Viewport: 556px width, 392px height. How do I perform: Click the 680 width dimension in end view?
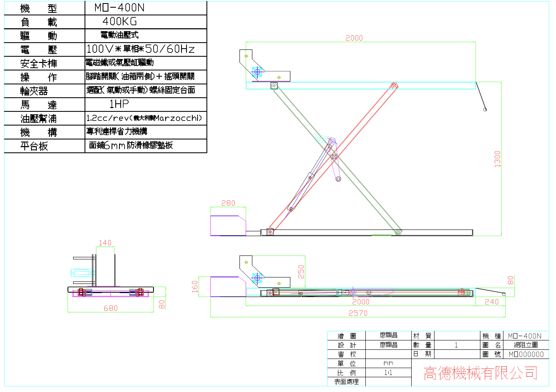[111, 308]
